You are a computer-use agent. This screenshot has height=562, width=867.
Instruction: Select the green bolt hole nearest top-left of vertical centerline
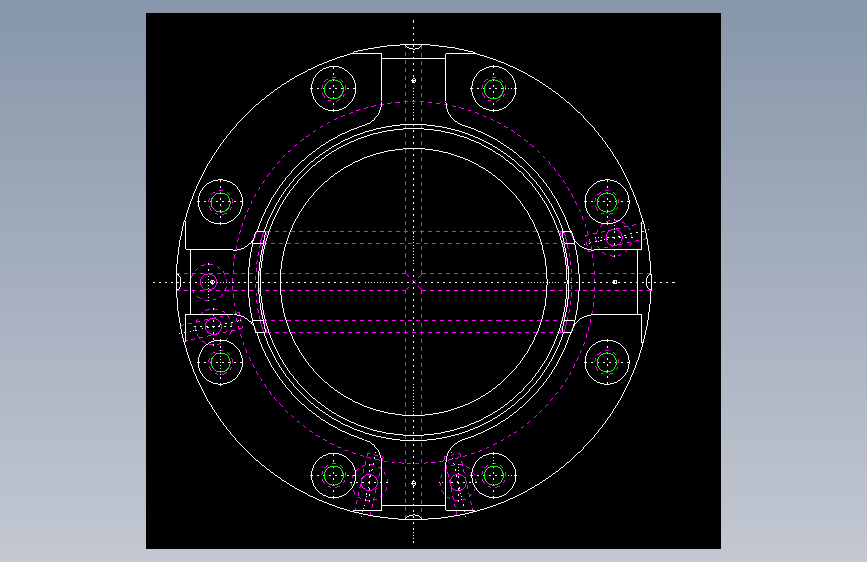click(x=333, y=89)
